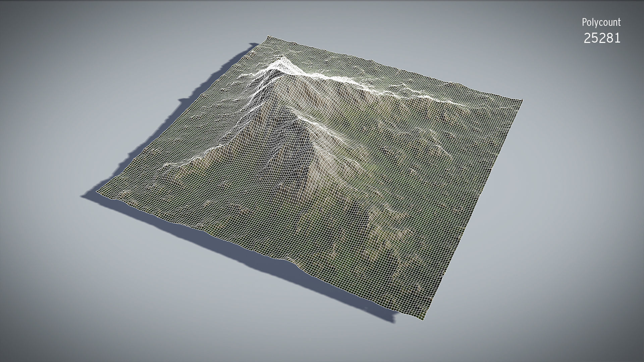The height and width of the screenshot is (362, 644).
Task: Click the rightmost corner of the terrain mesh
Action: coord(522,100)
